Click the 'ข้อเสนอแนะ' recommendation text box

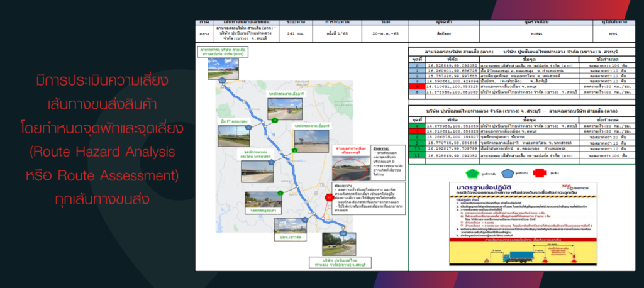click(x=369, y=199)
